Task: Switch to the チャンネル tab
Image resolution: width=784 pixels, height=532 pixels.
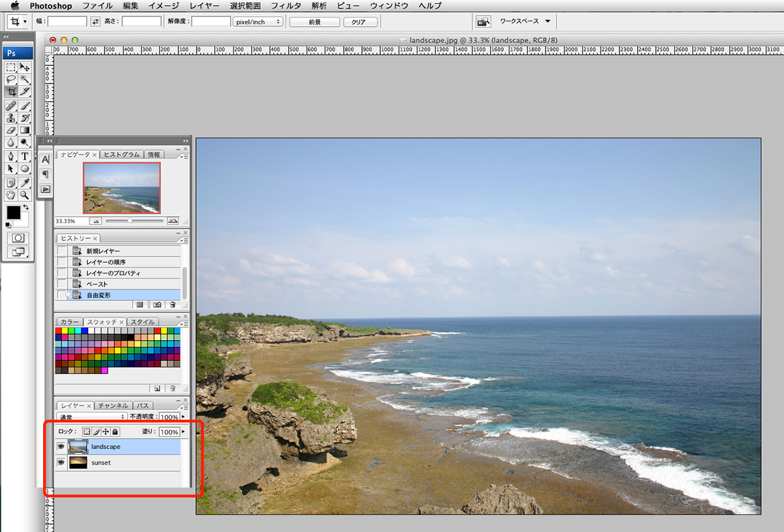Action: click(114, 405)
